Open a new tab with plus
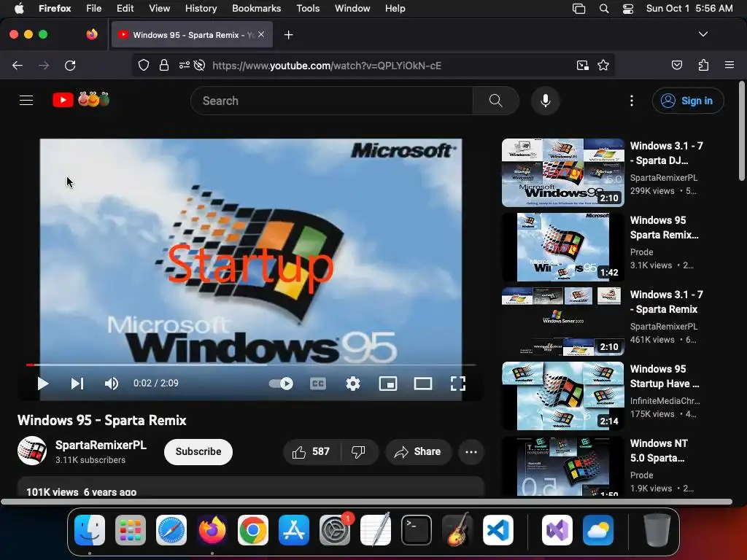 pos(289,35)
